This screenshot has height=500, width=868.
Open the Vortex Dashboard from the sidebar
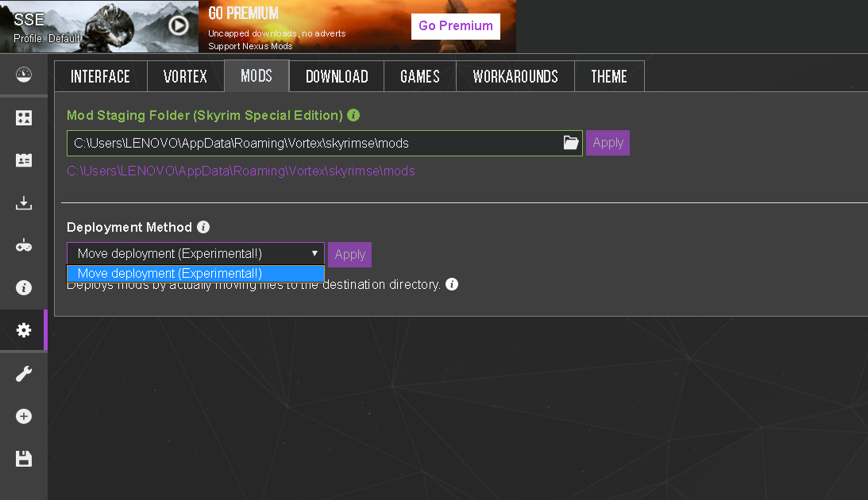click(24, 75)
